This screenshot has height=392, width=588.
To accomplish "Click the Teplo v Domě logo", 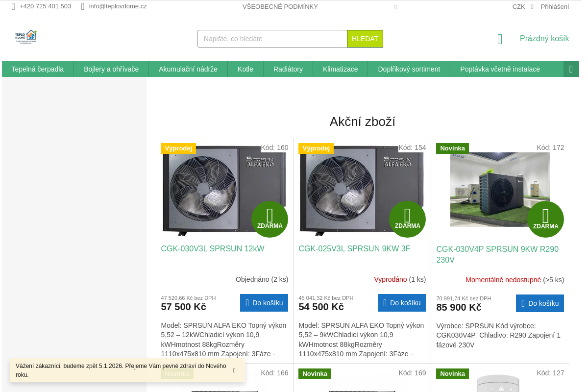I will pyautogui.click(x=26, y=37).
